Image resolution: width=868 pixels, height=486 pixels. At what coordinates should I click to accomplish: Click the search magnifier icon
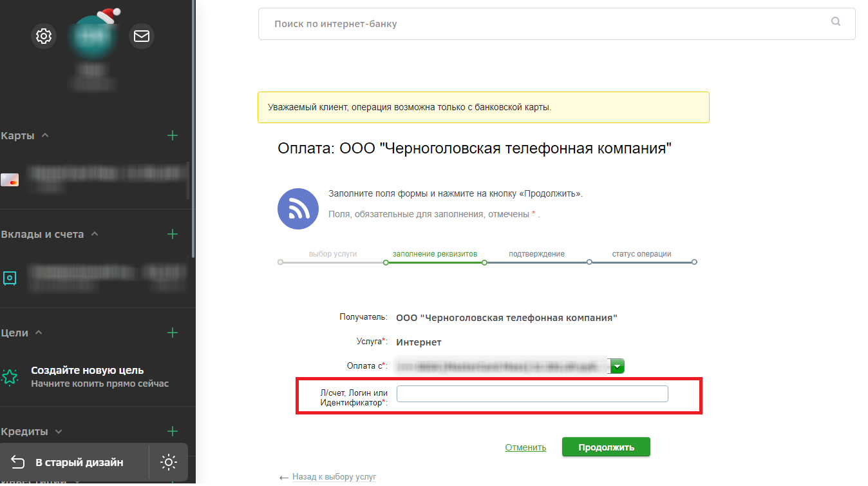click(836, 21)
